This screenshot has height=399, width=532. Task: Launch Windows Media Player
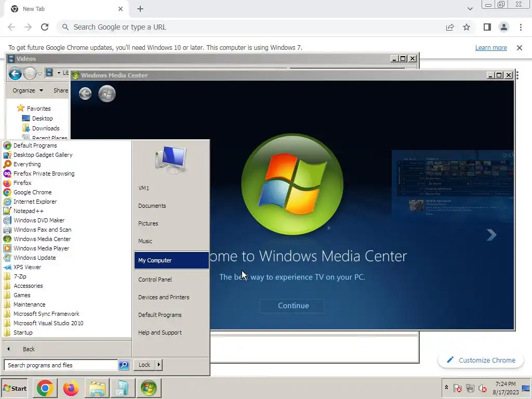pyautogui.click(x=42, y=248)
